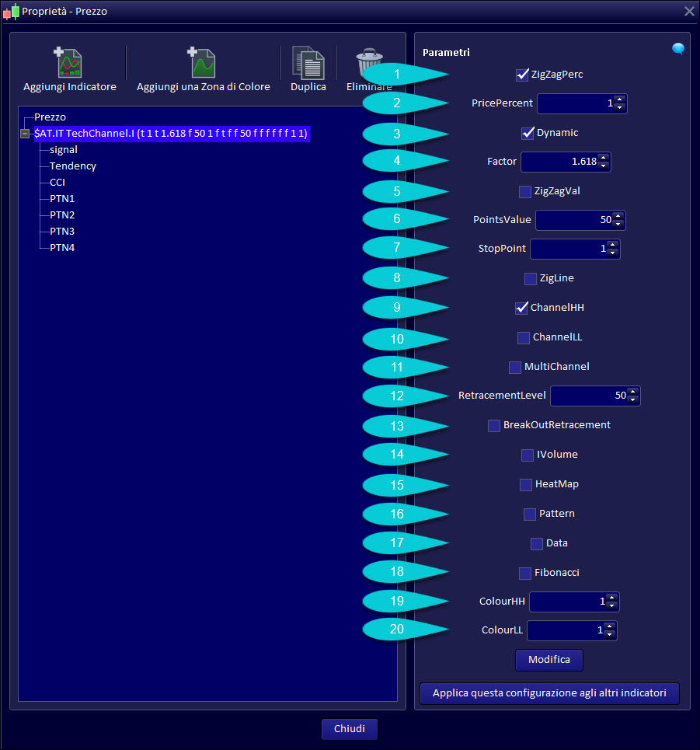Viewport: 700px width, 750px height.
Task: Select the PTN3 tree item
Action: pos(62,231)
